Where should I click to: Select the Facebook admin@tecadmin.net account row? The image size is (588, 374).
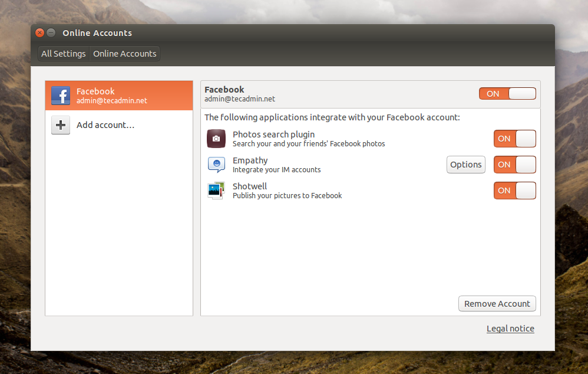tap(119, 96)
